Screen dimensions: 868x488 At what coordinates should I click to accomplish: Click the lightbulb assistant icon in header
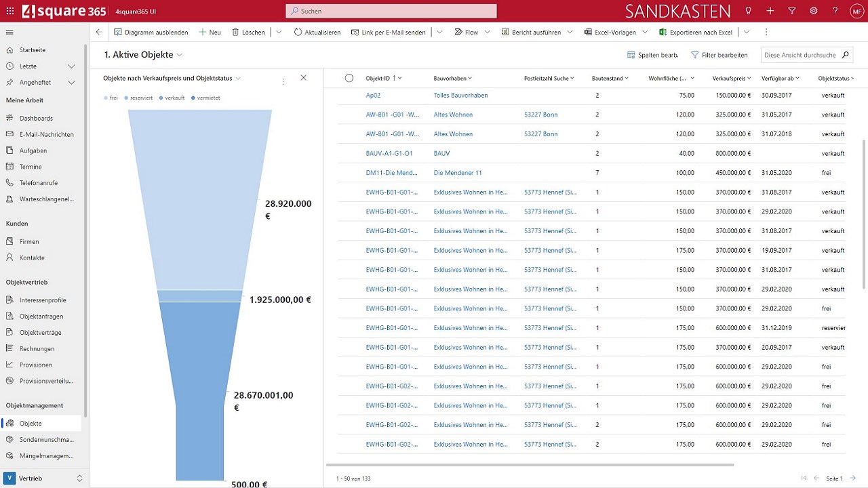click(749, 11)
